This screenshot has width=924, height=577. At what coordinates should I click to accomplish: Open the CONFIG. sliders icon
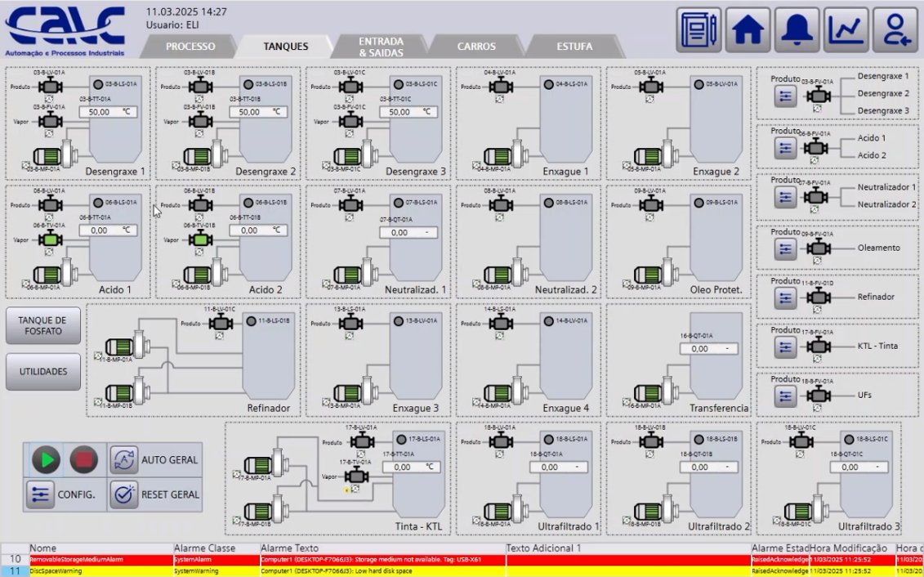point(39,494)
